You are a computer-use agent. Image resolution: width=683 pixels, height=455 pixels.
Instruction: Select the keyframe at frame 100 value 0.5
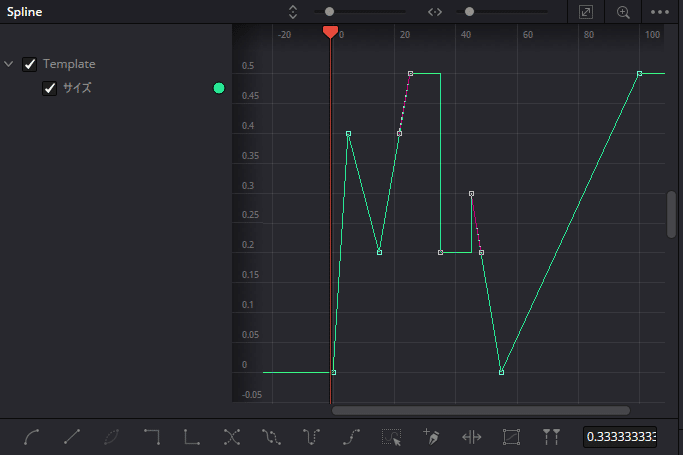[x=639, y=74]
